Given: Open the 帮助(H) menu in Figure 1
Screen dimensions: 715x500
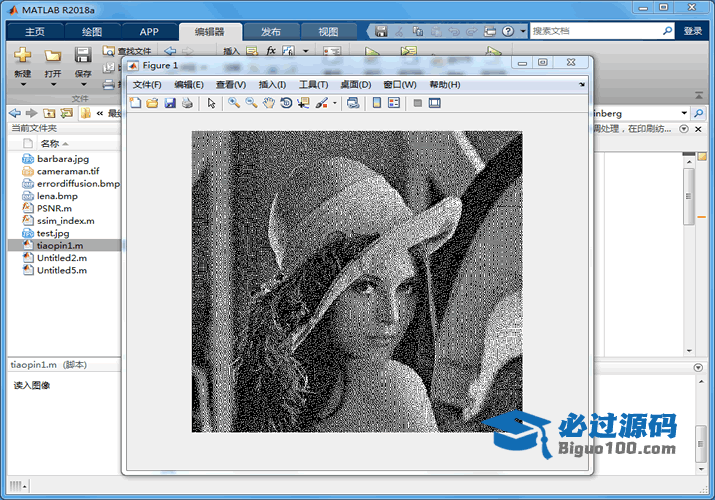Looking at the screenshot, I should 445,85.
